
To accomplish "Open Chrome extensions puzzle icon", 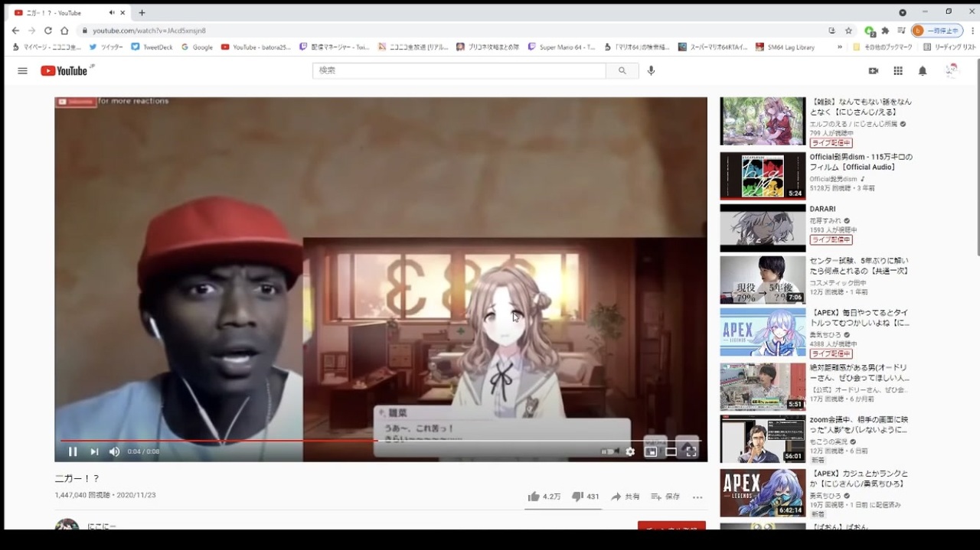I will pyautogui.click(x=885, y=31).
